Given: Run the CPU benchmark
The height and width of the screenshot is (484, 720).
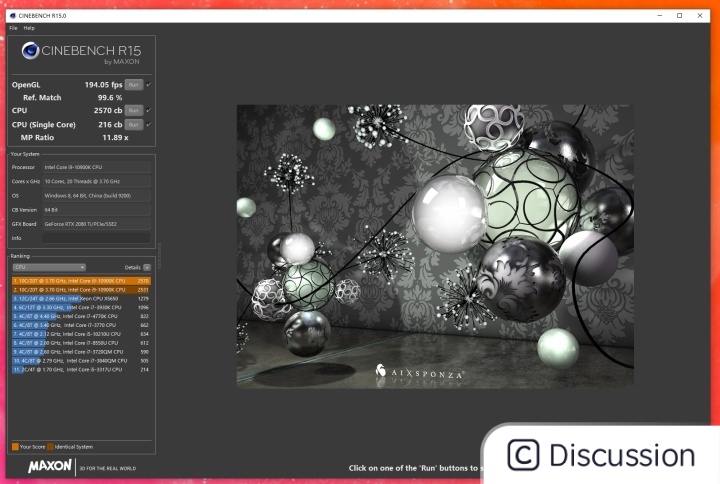Looking at the screenshot, I should click(134, 111).
